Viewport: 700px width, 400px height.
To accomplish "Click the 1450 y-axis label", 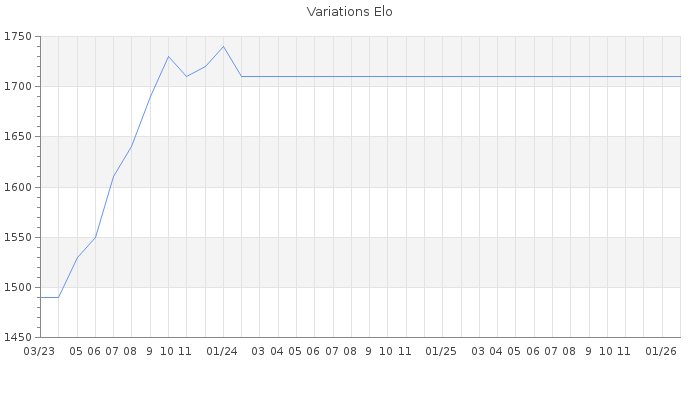I will pyautogui.click(x=17, y=338).
